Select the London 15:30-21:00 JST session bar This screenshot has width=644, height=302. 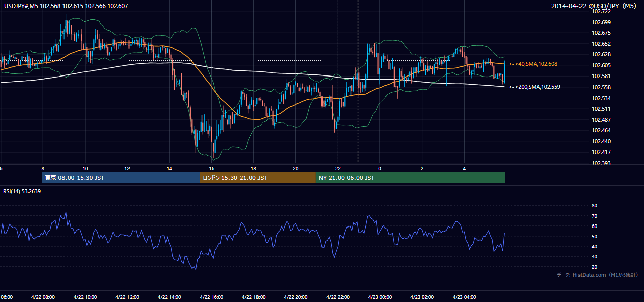[x=258, y=178]
